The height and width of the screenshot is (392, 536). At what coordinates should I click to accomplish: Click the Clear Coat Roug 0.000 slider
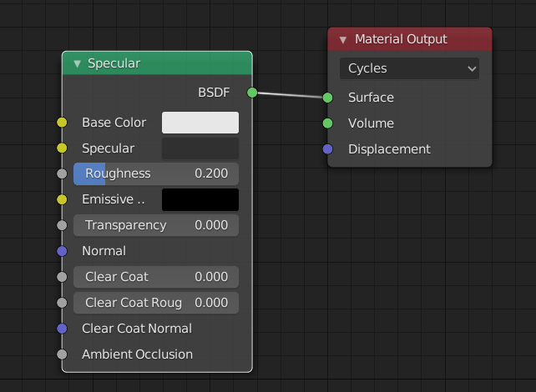coord(156,303)
